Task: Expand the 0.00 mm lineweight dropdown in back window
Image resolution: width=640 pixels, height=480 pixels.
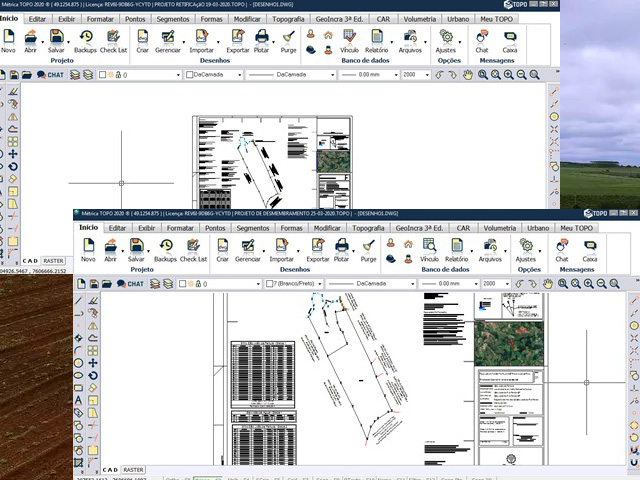Action: coord(370,75)
